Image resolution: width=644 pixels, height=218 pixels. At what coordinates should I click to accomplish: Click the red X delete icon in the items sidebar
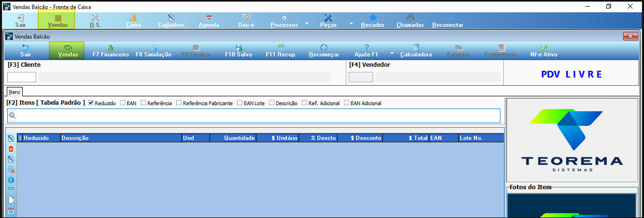(11, 149)
